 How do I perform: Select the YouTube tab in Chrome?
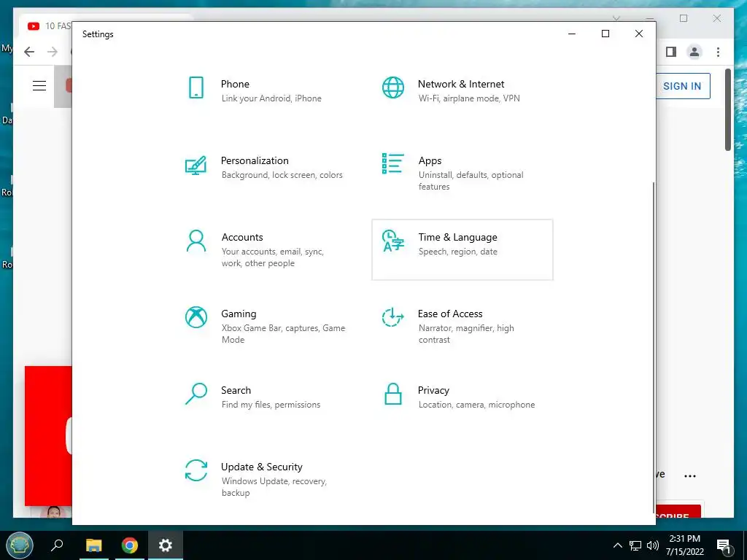pyautogui.click(x=47, y=26)
